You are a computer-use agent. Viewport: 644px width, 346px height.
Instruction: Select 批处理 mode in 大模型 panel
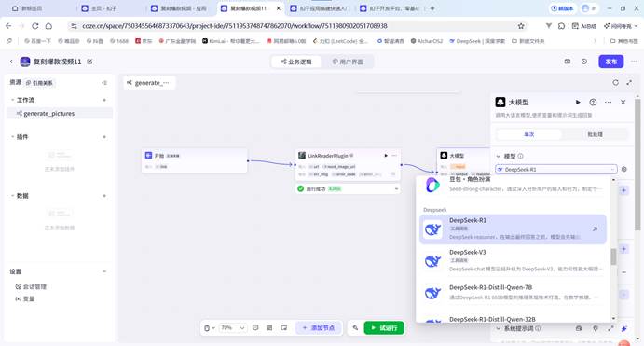click(x=595, y=134)
